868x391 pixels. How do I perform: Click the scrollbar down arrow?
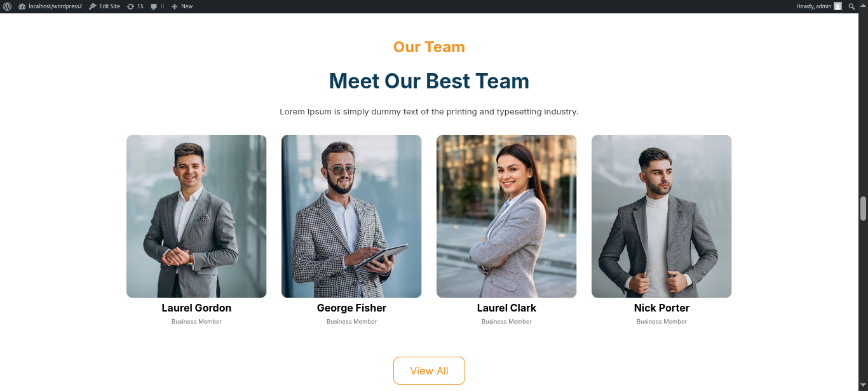pyautogui.click(x=863, y=386)
